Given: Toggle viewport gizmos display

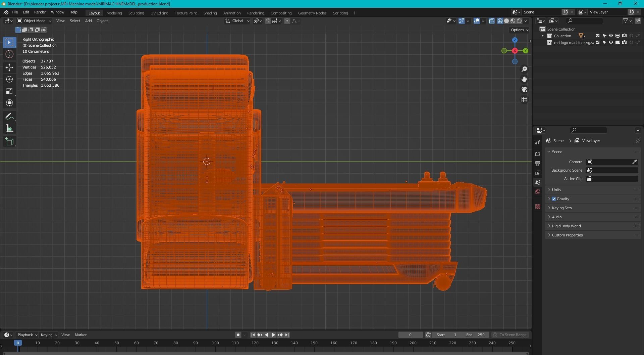Looking at the screenshot, I should (x=462, y=21).
